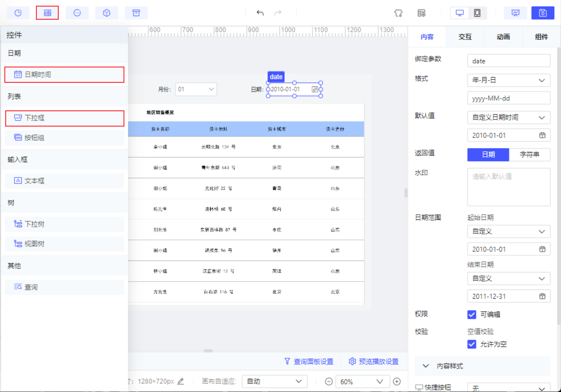Open calendar icon for default value 2010-01-01
This screenshot has height=392, width=561.
coord(542,135)
